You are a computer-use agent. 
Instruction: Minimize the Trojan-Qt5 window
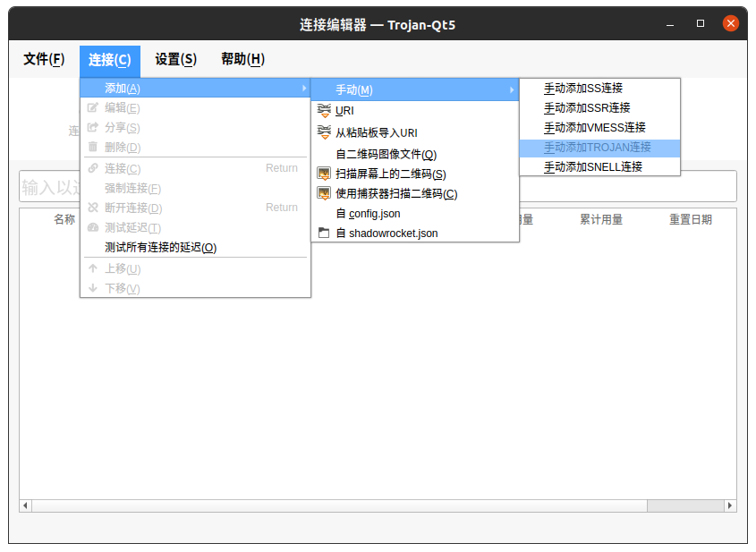click(670, 24)
